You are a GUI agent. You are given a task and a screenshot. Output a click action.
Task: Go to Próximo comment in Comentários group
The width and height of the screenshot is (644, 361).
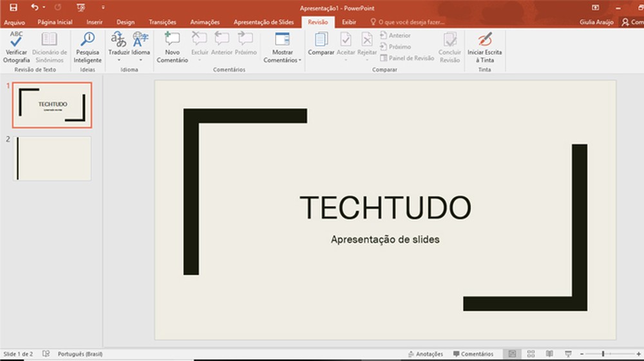245,43
